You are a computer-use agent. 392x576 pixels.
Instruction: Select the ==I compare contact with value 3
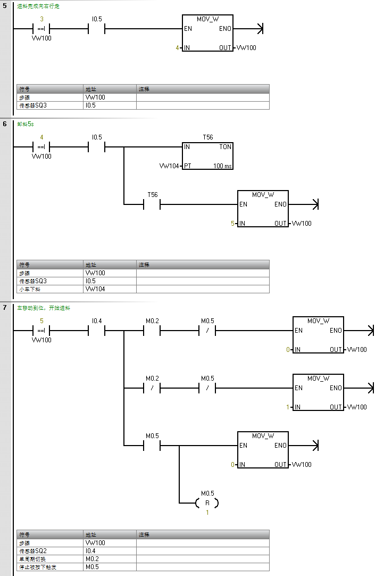41,29
